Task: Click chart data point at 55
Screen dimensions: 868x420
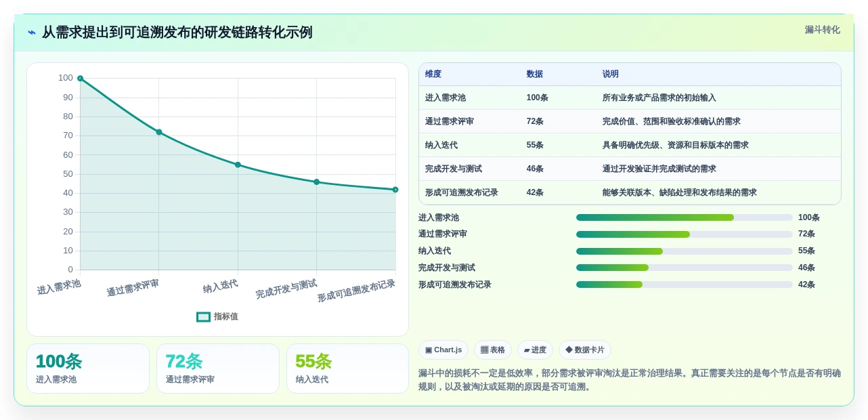Action: click(238, 165)
